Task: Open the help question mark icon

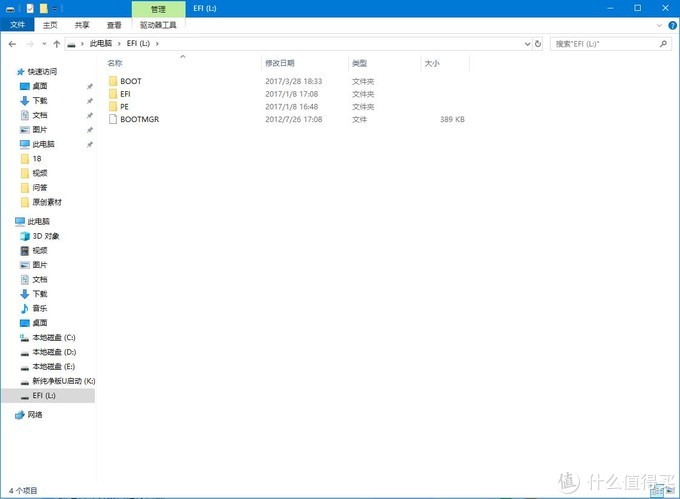Action: point(672,25)
